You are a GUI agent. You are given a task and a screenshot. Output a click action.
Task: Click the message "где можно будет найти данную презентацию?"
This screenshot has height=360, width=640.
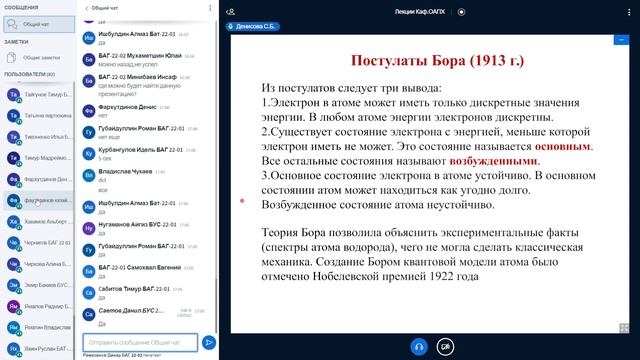tap(139, 90)
